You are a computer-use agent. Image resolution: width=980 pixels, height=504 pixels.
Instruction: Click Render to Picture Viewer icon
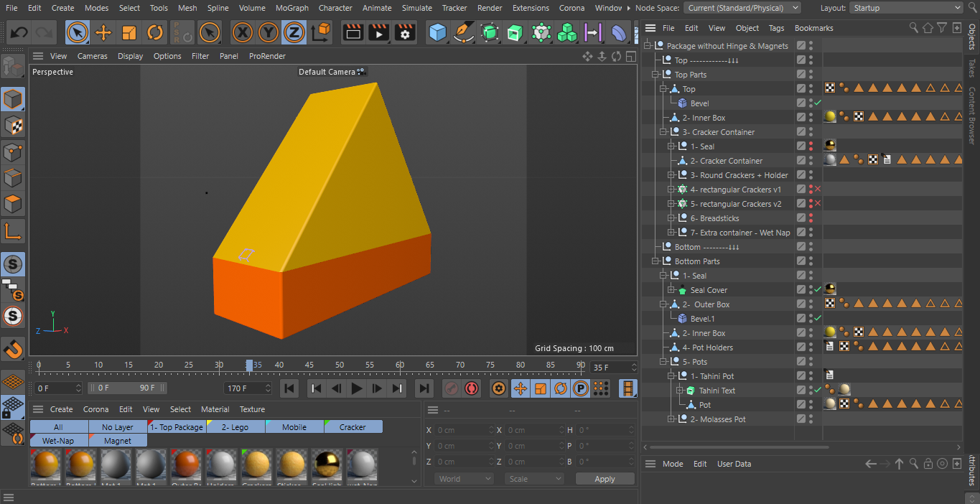[x=378, y=32]
